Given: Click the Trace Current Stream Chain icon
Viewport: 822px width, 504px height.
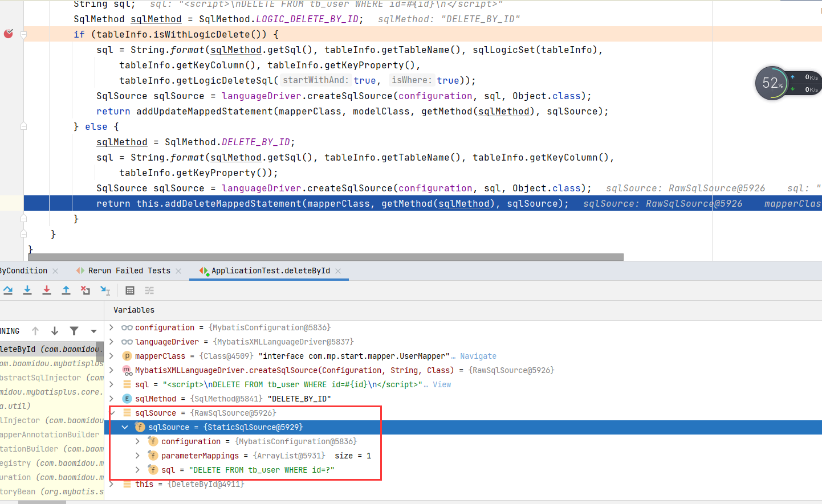Looking at the screenshot, I should 149,290.
